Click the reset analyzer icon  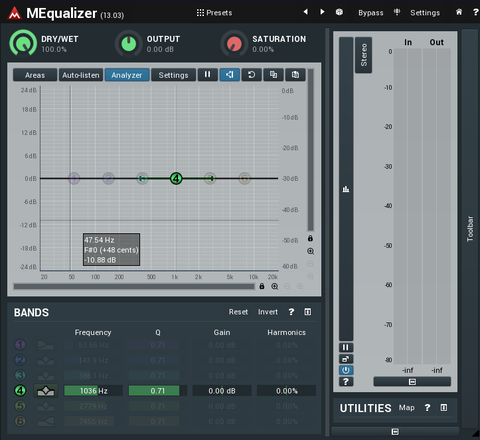point(251,75)
